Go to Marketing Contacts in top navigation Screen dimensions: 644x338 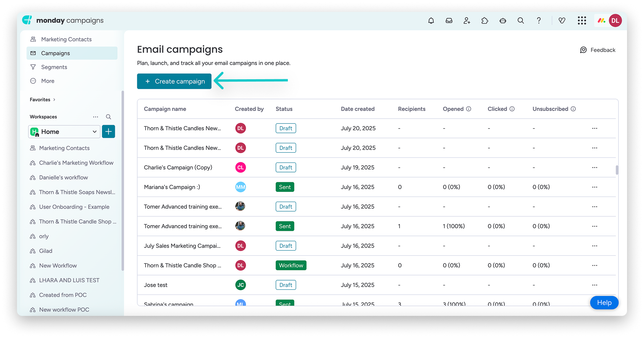pos(72,39)
